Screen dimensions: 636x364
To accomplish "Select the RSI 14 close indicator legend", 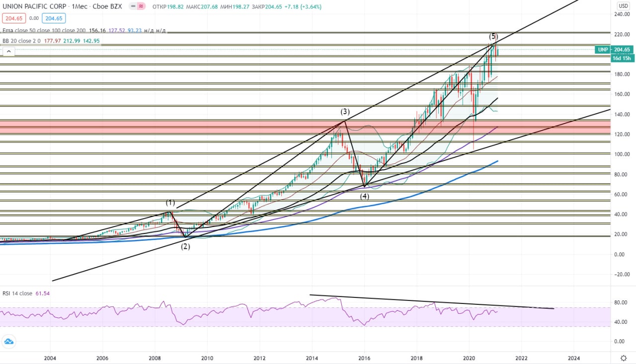I will [x=17, y=293].
